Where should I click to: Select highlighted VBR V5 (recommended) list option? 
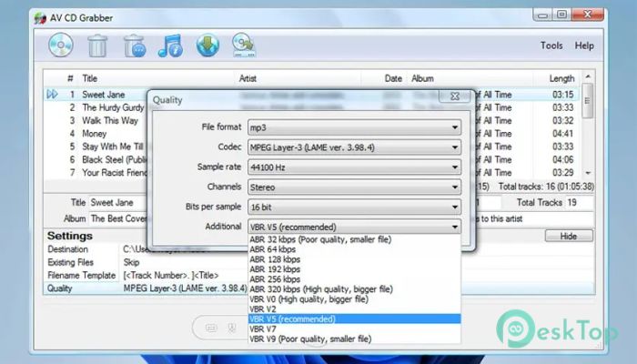354,318
